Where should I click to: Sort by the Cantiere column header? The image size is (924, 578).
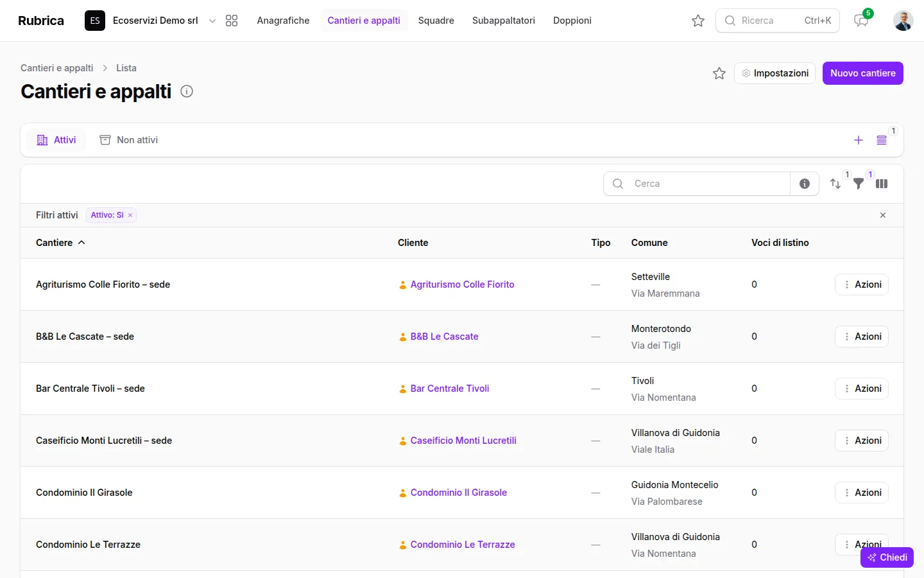[60, 243]
